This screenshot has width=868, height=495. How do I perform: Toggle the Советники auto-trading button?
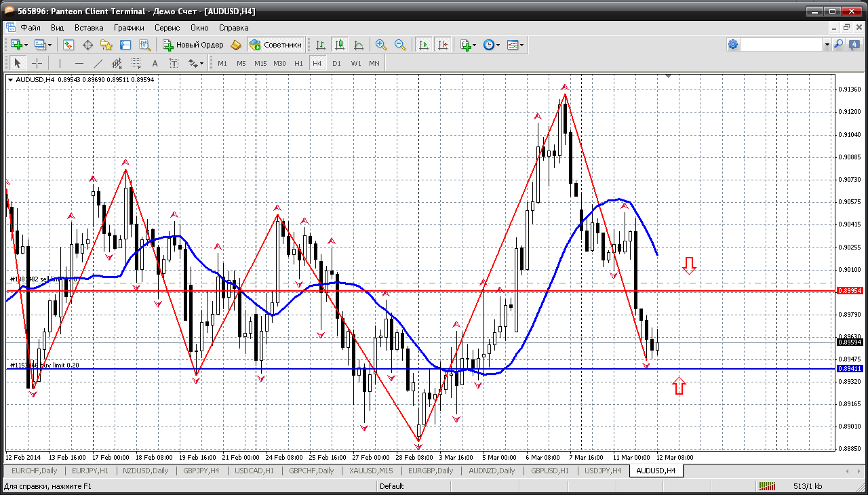pyautogui.click(x=275, y=45)
